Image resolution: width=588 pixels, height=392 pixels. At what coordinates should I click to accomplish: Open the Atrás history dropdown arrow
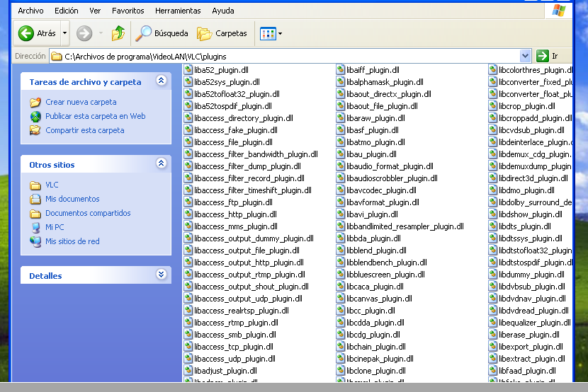[x=65, y=33]
